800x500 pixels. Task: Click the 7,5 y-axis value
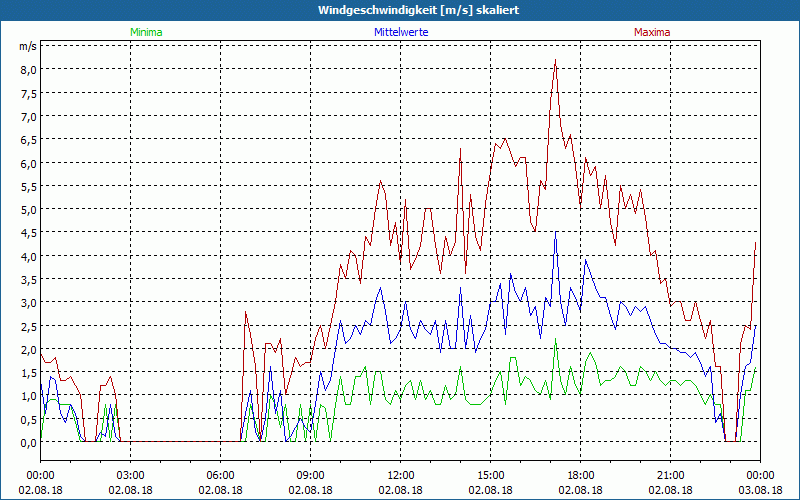pyautogui.click(x=28, y=93)
